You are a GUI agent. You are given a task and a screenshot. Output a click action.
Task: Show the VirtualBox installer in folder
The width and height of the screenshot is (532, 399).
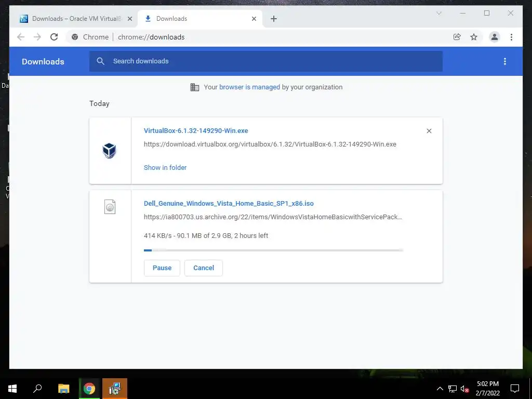tap(165, 167)
